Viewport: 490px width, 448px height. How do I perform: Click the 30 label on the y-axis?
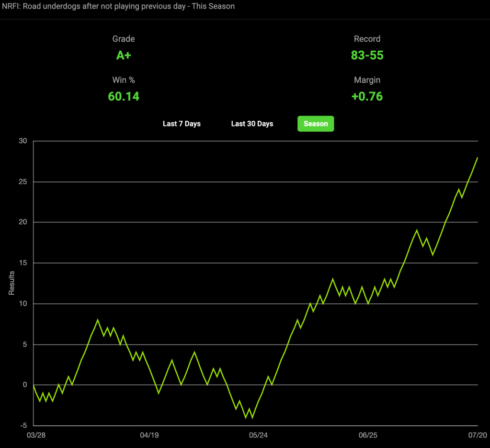coord(23,141)
